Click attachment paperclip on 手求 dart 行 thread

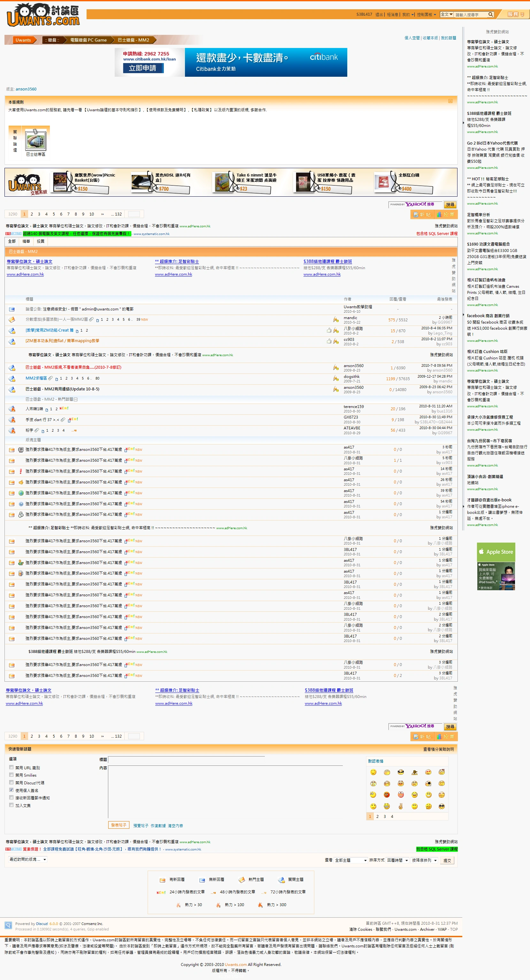tap(63, 419)
